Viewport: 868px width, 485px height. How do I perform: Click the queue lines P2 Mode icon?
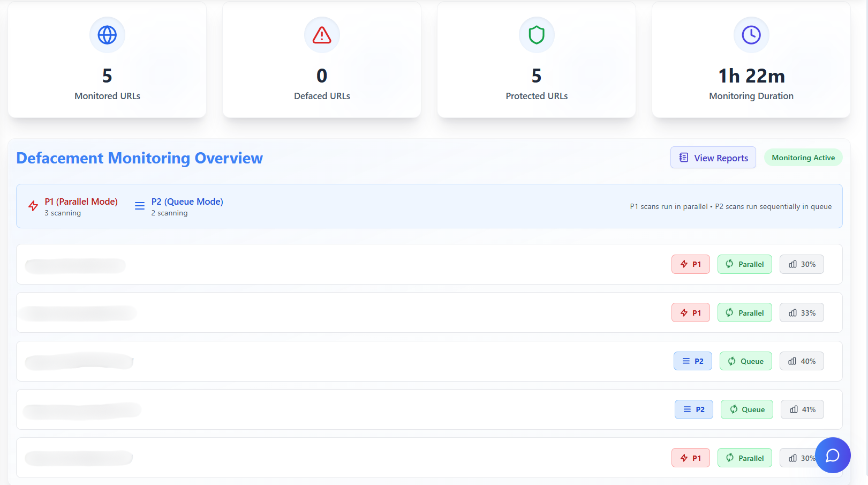[140, 206]
